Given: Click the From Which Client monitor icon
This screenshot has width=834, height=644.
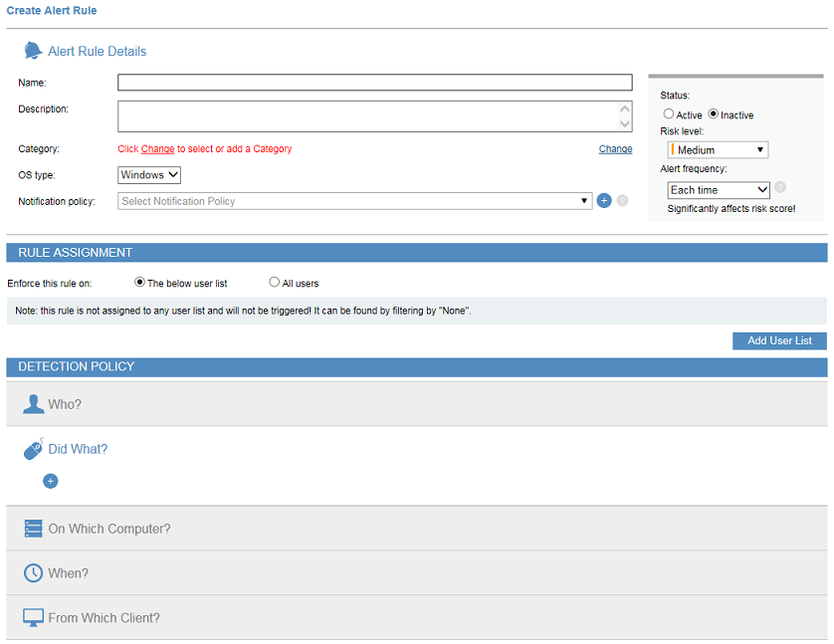Looking at the screenshot, I should [33, 618].
